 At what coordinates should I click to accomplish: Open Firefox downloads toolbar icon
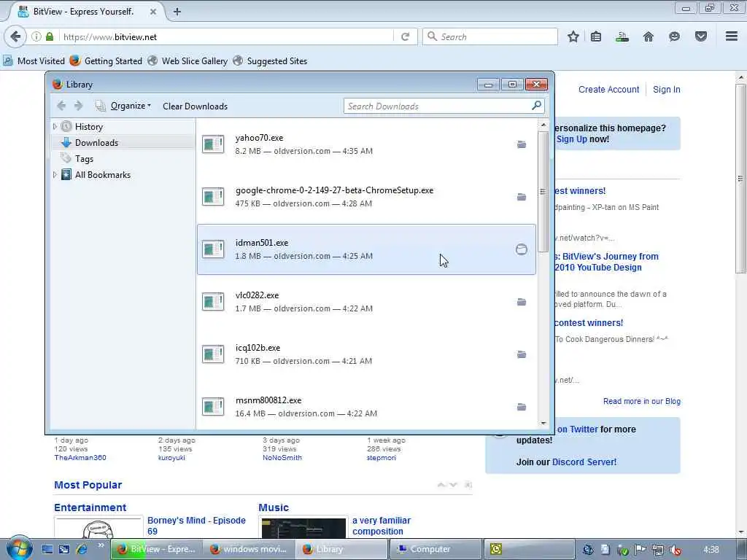pyautogui.click(x=622, y=36)
